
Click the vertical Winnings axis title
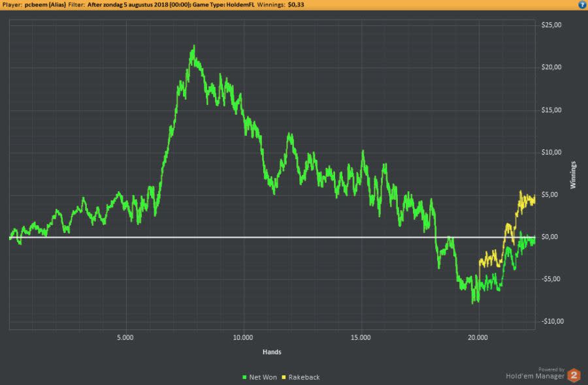click(x=572, y=175)
